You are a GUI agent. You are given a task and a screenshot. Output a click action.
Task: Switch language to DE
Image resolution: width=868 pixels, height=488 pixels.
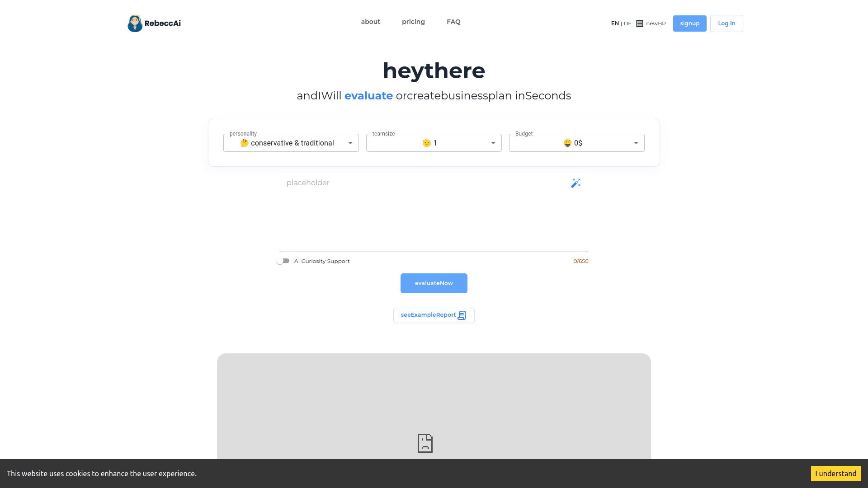click(627, 23)
